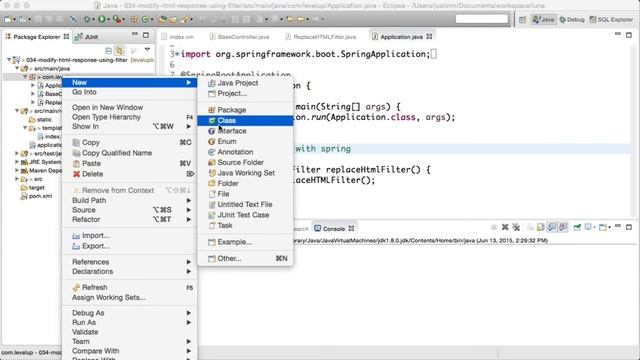Click Collapse All in Package Explorer
Screen dimensions: 640x360
click(109, 51)
